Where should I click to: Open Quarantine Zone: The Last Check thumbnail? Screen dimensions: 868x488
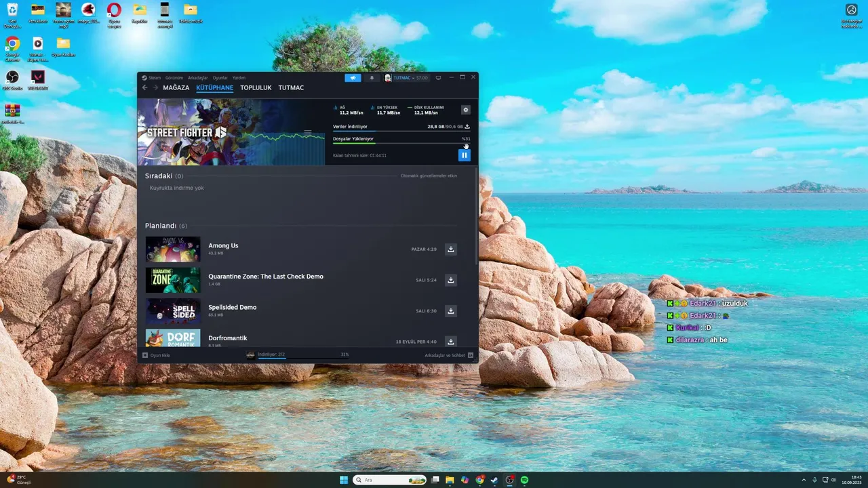click(x=173, y=280)
